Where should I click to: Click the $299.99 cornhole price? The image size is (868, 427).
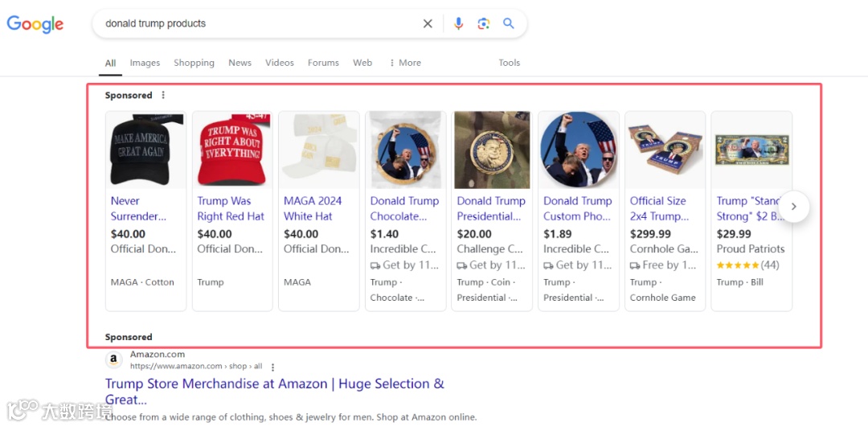point(650,234)
